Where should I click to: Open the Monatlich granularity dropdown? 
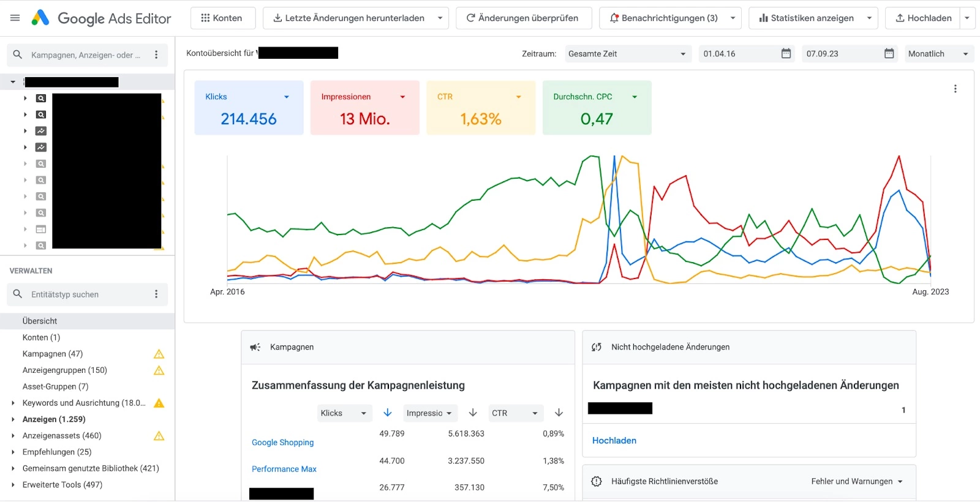coord(939,54)
